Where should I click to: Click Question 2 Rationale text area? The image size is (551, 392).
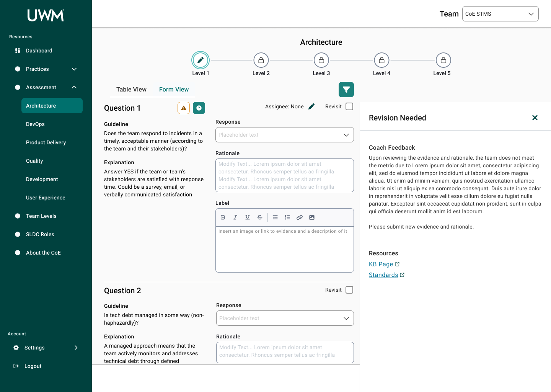click(285, 353)
